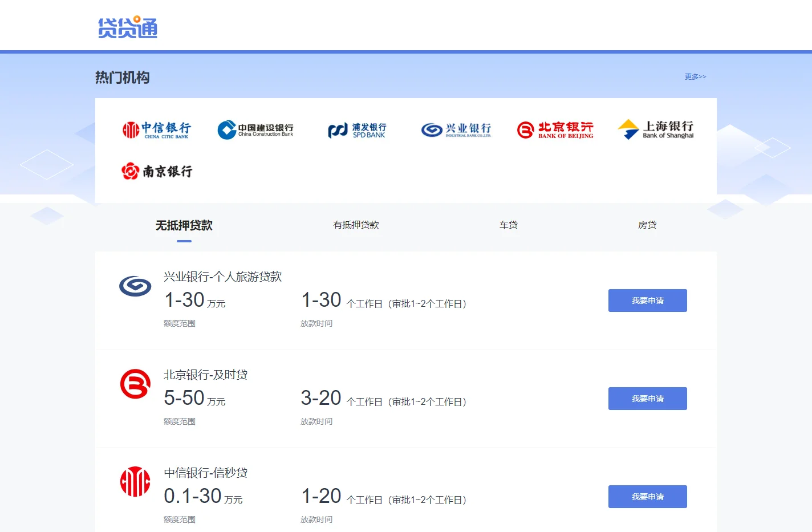Open the 中信银行 CITIC Bank logo
The width and height of the screenshot is (812, 532).
point(156,130)
